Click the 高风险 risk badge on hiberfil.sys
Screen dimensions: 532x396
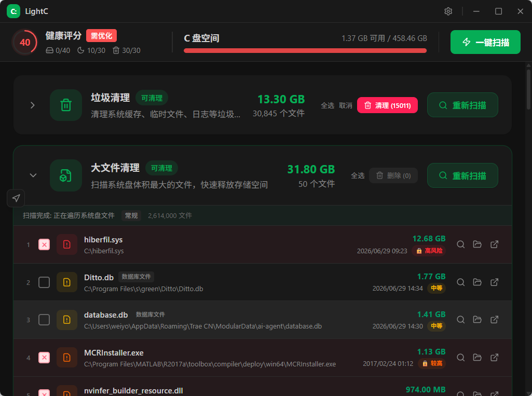pyautogui.click(x=429, y=251)
